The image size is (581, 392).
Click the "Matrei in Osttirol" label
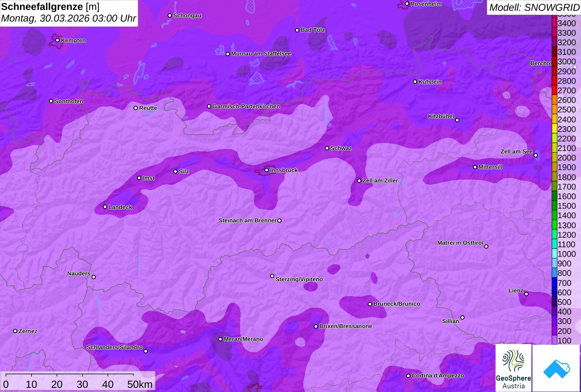(x=460, y=243)
